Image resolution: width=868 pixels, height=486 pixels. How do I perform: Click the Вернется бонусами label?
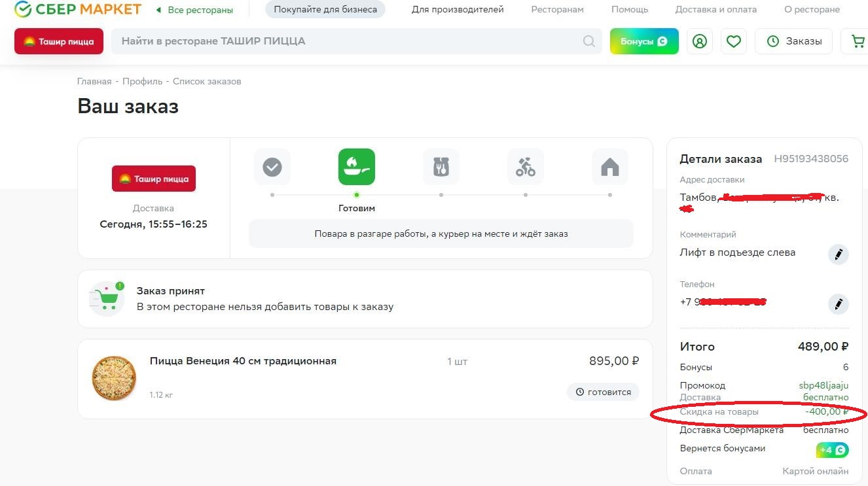[x=723, y=448]
